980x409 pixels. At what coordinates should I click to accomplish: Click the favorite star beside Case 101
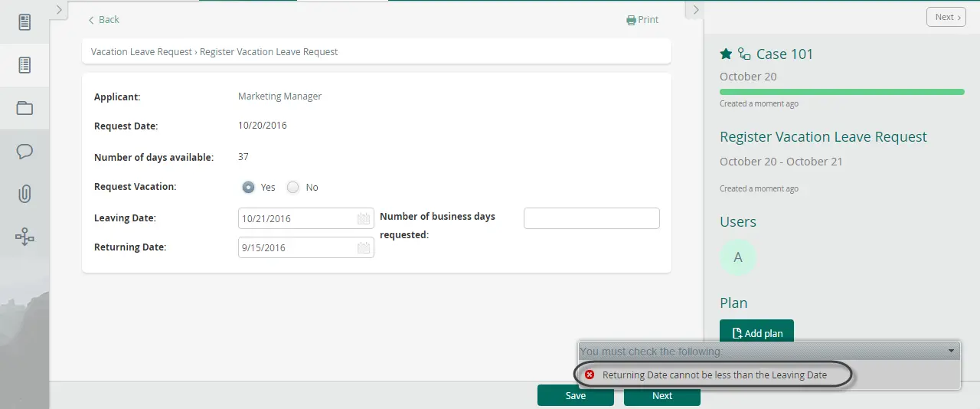click(726, 54)
